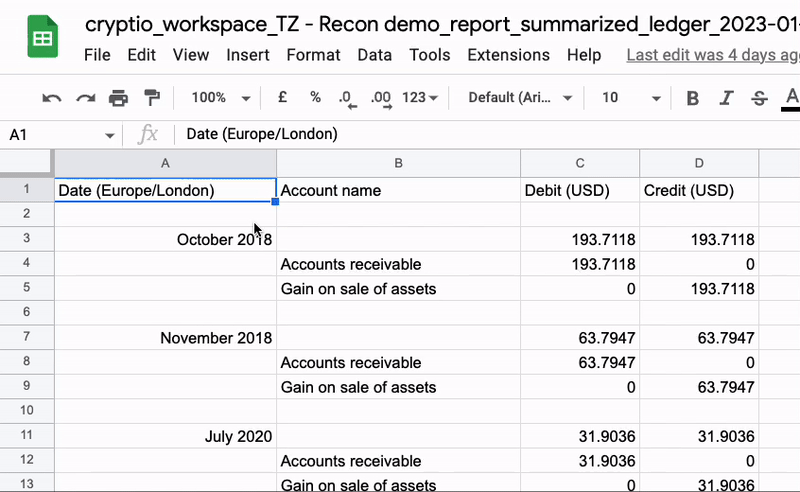The width and height of the screenshot is (800, 492).
Task: Open the View menu
Action: pos(190,55)
